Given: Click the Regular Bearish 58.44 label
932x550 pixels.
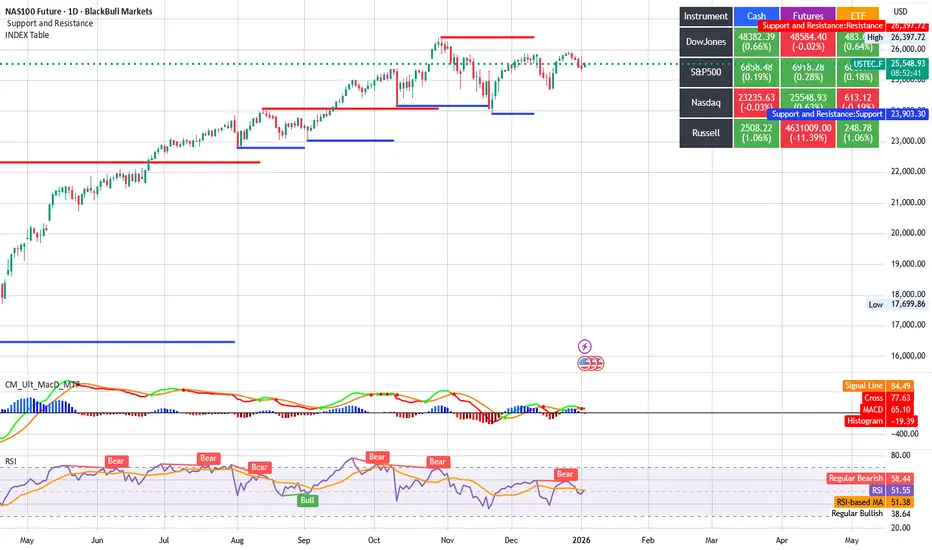Looking at the screenshot, I should pyautogui.click(x=870, y=478).
